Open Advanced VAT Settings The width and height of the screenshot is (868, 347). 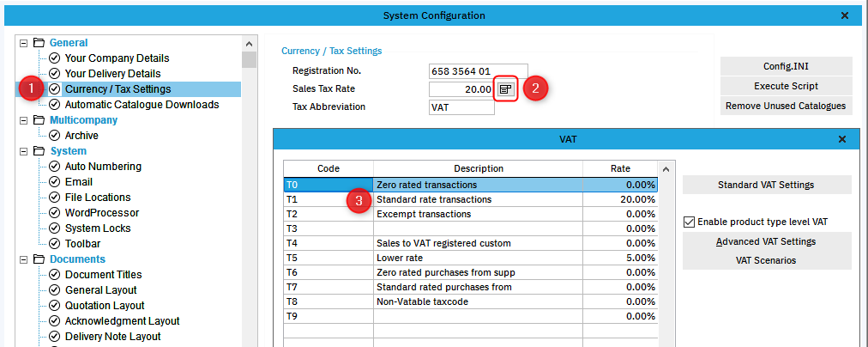pos(767,241)
